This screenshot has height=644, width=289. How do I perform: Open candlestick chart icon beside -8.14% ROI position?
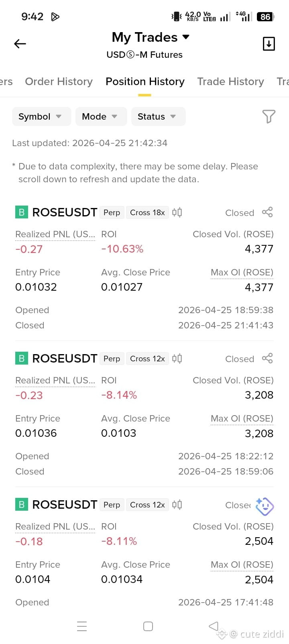[177, 359]
